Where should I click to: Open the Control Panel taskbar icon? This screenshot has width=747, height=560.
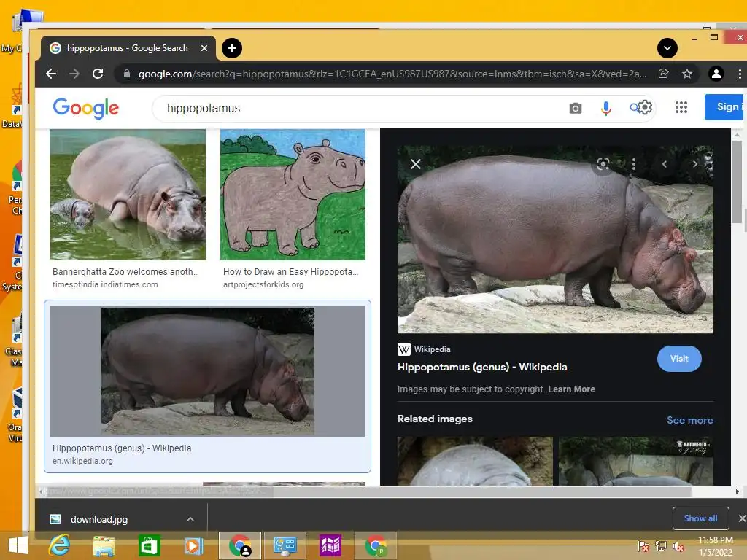(x=285, y=545)
